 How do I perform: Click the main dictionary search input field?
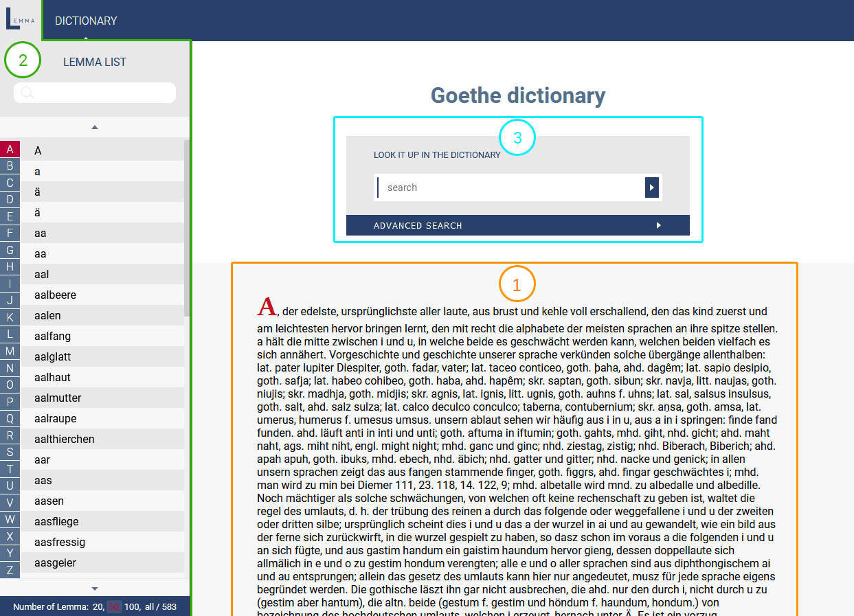(508, 187)
